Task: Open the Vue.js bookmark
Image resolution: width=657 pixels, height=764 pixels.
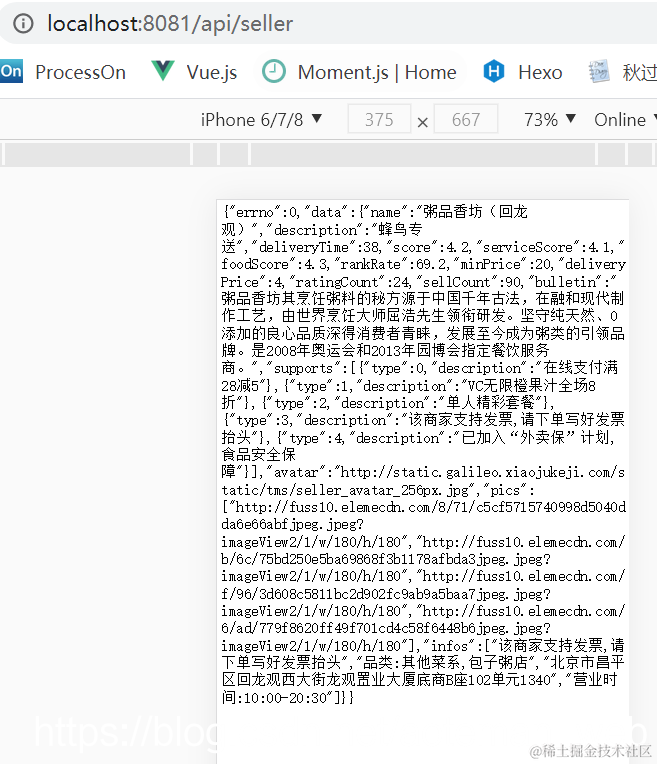Action: tap(212, 72)
